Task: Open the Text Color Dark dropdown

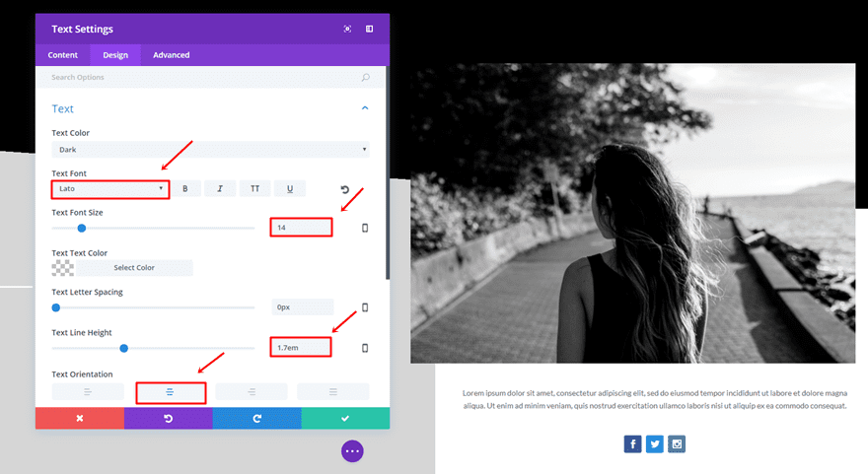Action: click(x=210, y=150)
